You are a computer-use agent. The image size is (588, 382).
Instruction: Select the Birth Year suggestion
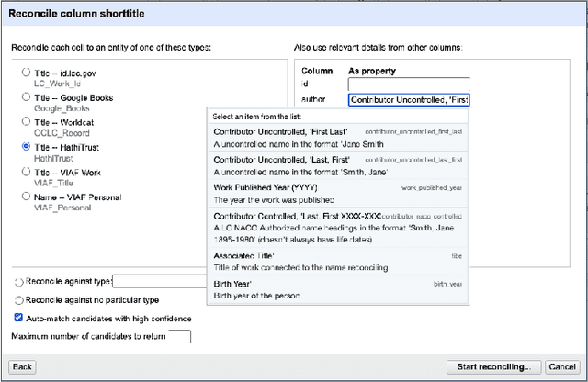[338, 289]
